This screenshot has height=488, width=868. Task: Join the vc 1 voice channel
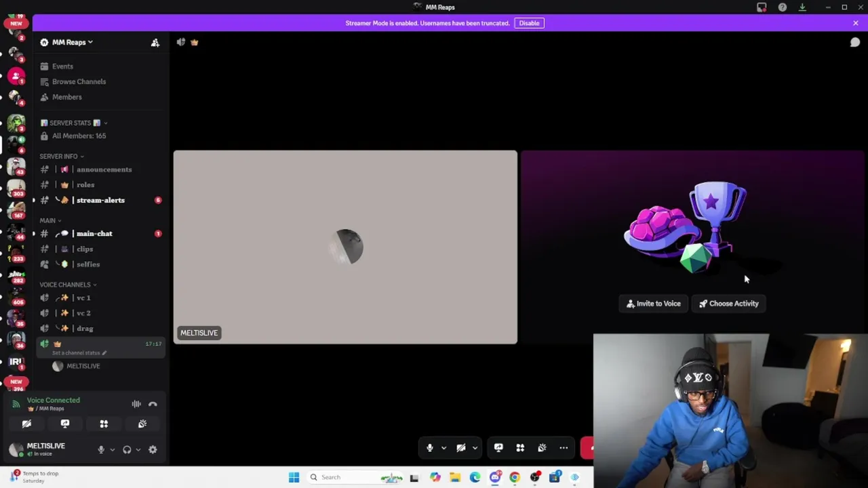click(100, 298)
